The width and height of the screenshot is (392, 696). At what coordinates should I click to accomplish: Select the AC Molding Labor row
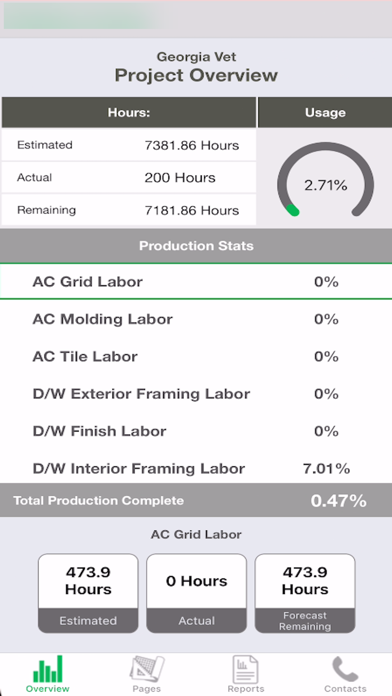click(196, 319)
